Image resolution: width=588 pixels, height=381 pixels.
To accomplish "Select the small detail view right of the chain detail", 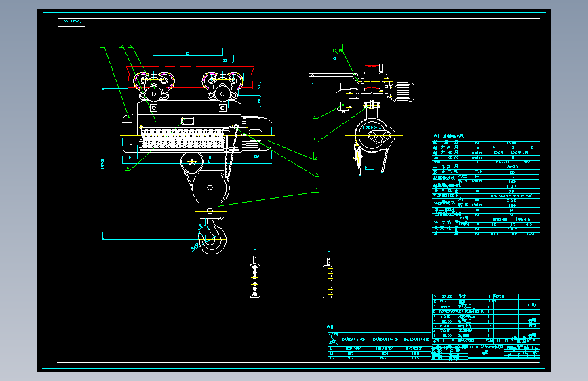I will pyautogui.click(x=328, y=278).
